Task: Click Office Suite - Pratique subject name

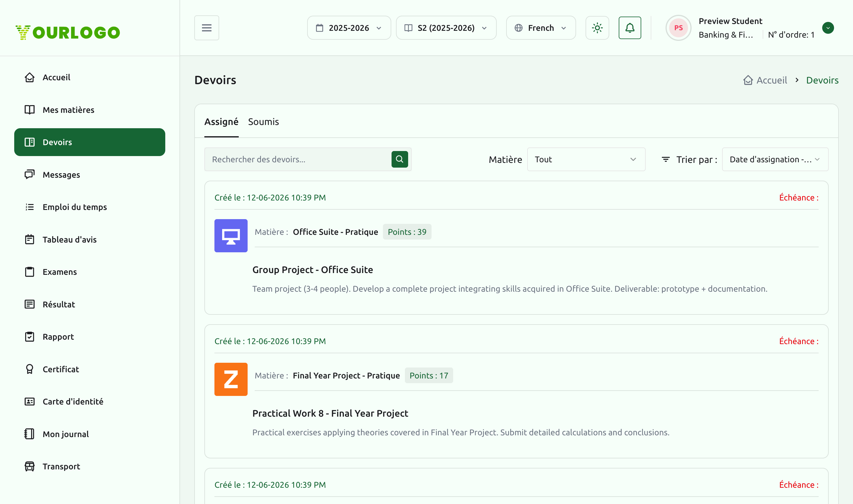Action: click(x=335, y=232)
